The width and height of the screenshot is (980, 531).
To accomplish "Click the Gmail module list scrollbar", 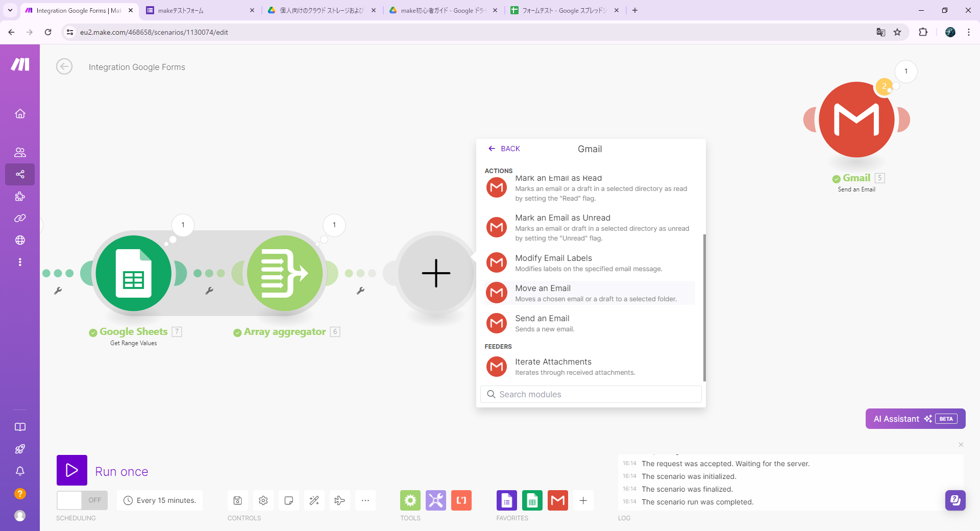I will pos(704,308).
